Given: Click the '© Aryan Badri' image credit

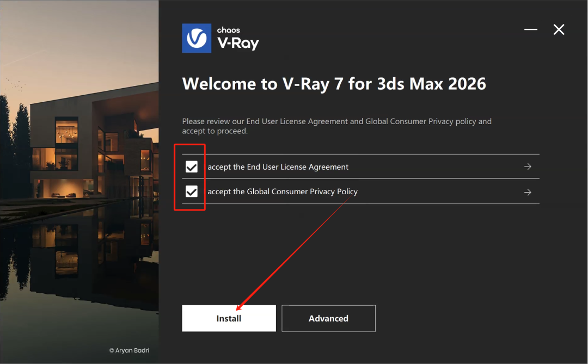Looking at the screenshot, I should pos(129,350).
